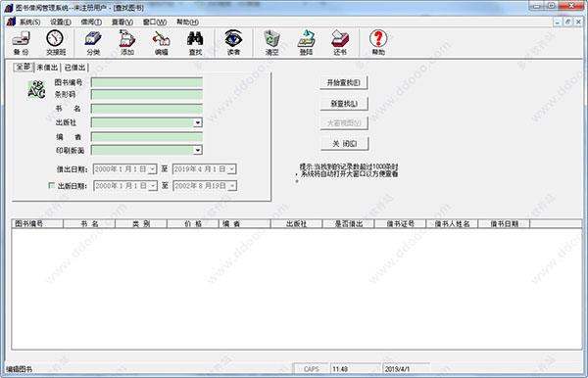Screen dimensions: 588x378
Task: Click the 价格 column header
Action: 193,223
